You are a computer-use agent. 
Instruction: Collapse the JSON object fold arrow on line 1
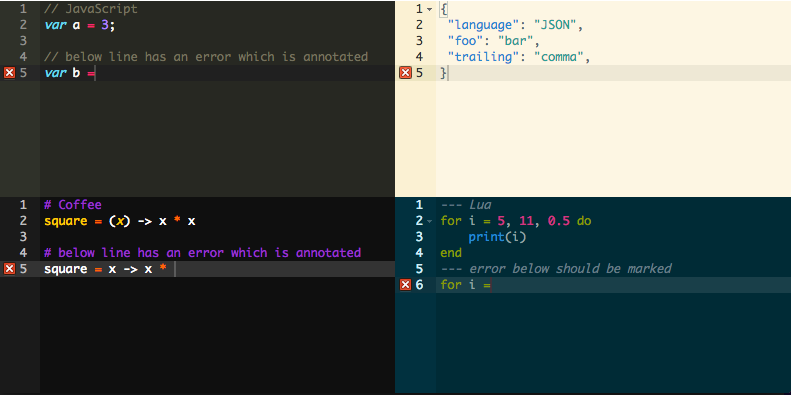click(x=429, y=9)
